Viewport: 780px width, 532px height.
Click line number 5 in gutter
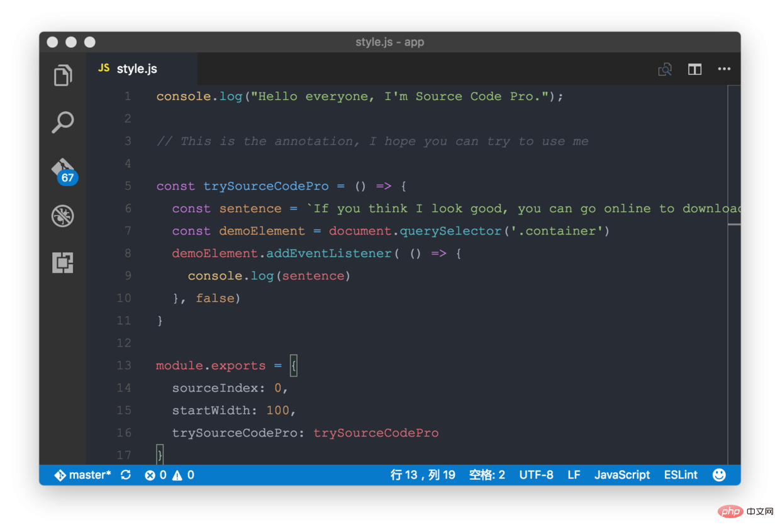(x=128, y=186)
